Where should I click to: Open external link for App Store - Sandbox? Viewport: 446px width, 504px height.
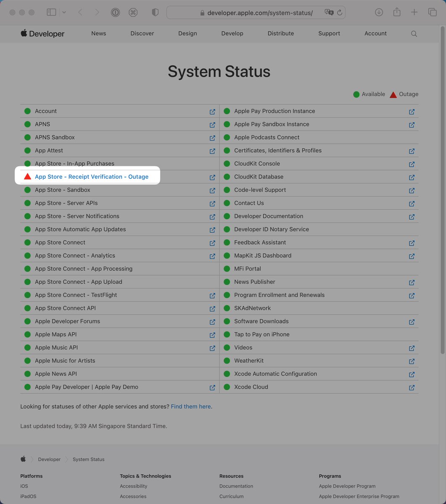coord(212,190)
